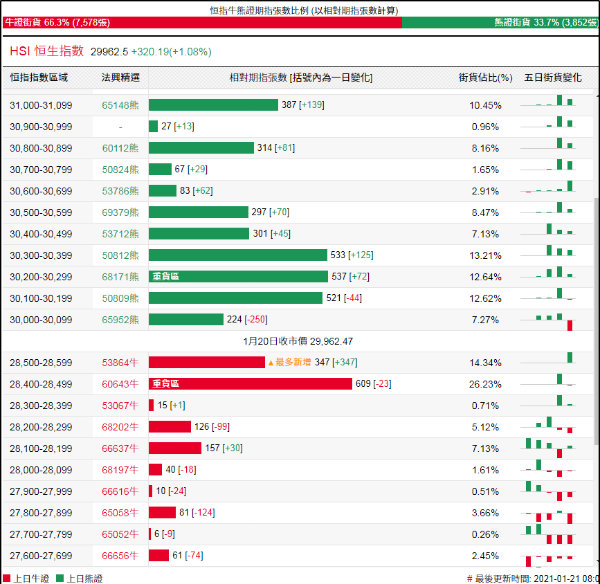Viewport: 600px width, 584px height.
Task: Open bear warrant link 69379熊
Action: click(120, 212)
